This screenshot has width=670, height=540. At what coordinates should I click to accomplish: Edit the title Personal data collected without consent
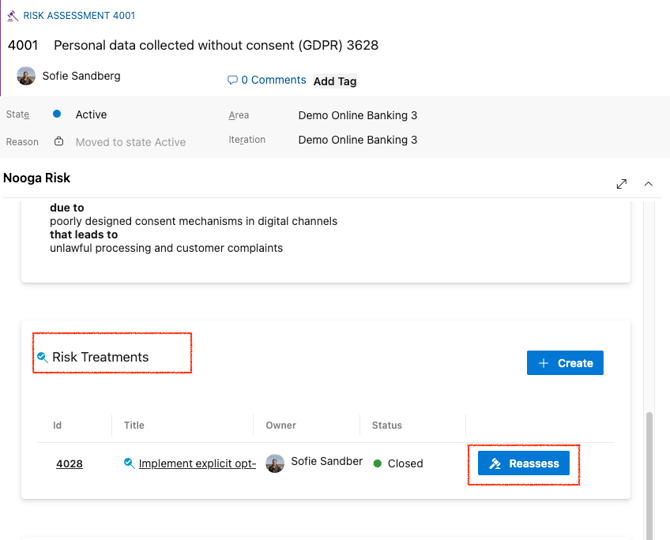215,45
